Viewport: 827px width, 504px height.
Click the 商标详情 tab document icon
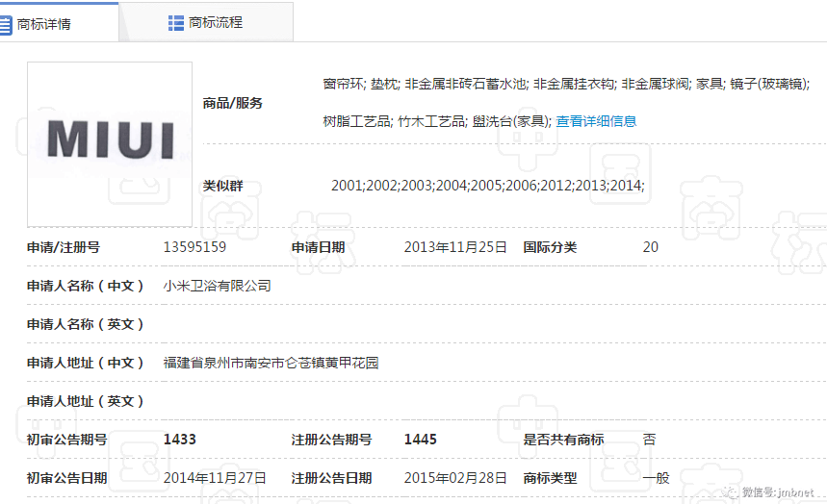pyautogui.click(x=5, y=24)
